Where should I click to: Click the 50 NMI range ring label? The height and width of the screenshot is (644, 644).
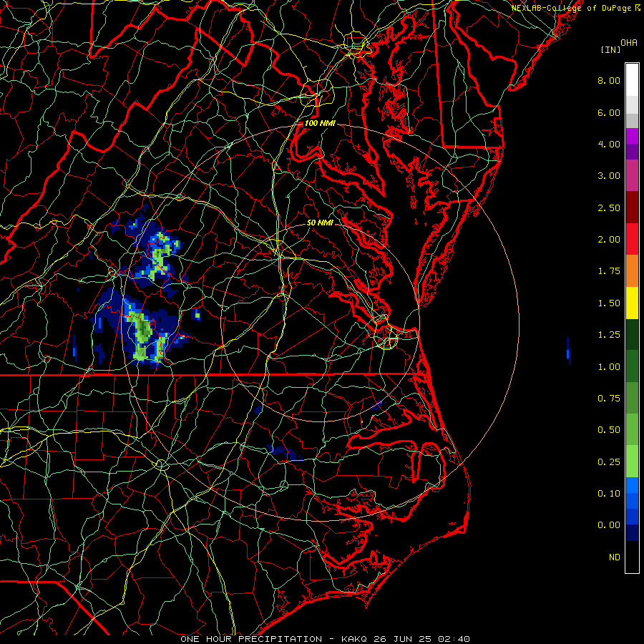click(320, 223)
